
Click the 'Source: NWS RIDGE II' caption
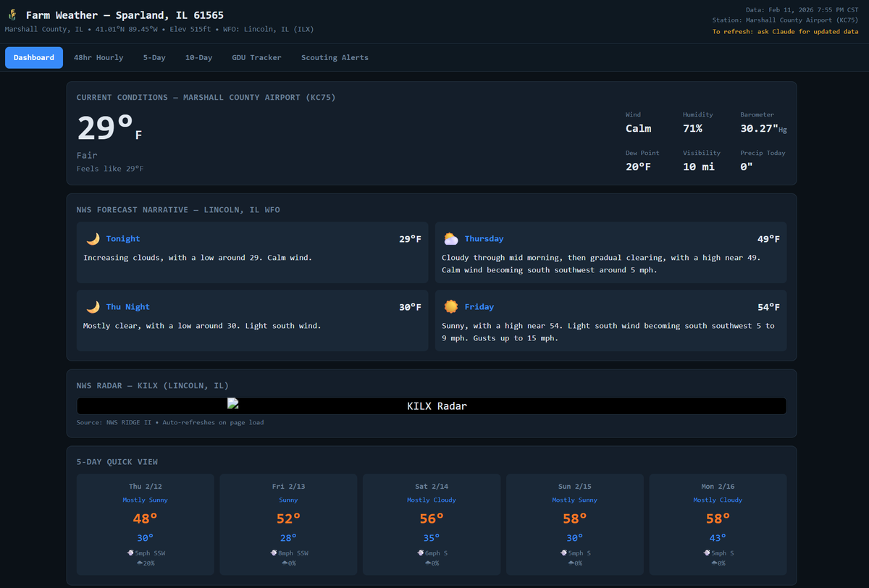pyautogui.click(x=170, y=422)
